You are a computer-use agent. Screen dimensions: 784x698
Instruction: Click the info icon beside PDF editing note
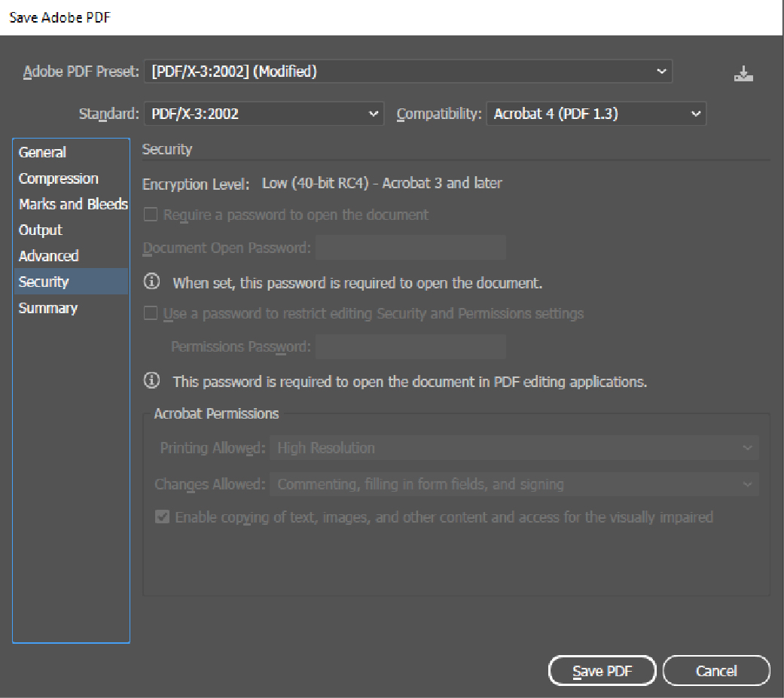click(151, 381)
